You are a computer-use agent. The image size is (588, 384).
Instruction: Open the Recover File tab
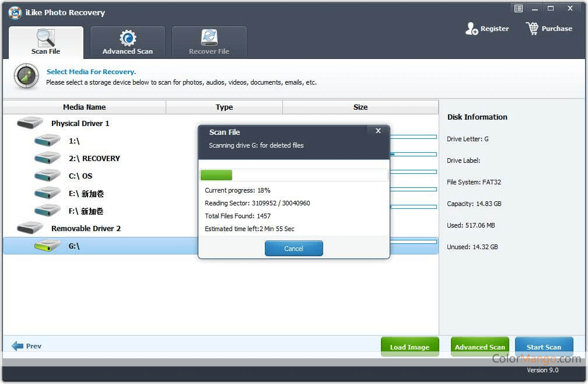209,42
